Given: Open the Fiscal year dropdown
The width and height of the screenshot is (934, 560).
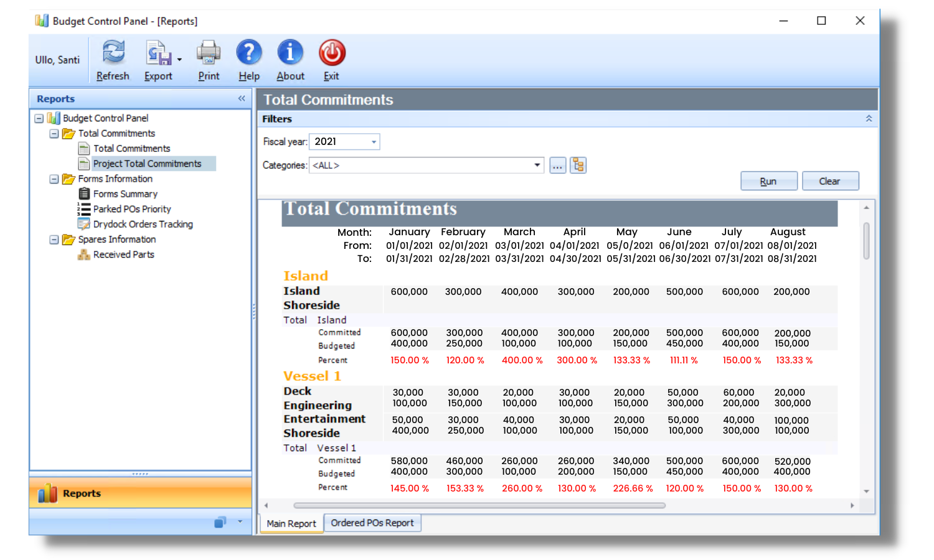Looking at the screenshot, I should (x=372, y=141).
